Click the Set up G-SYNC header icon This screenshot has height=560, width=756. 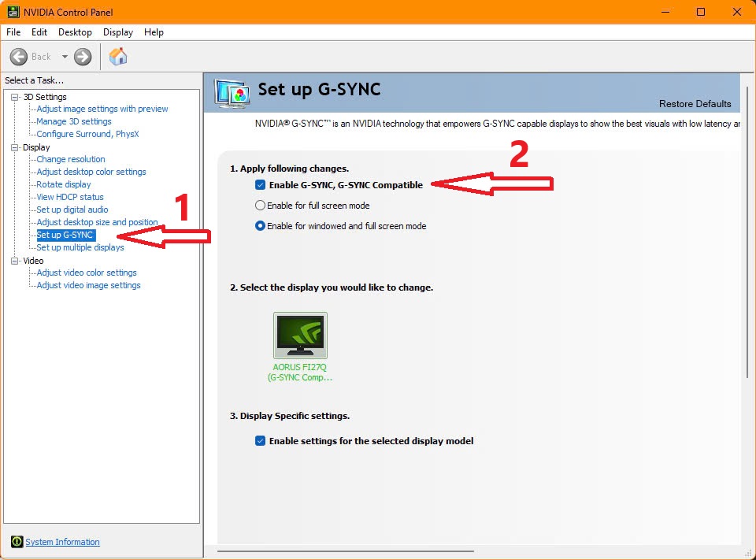point(233,93)
